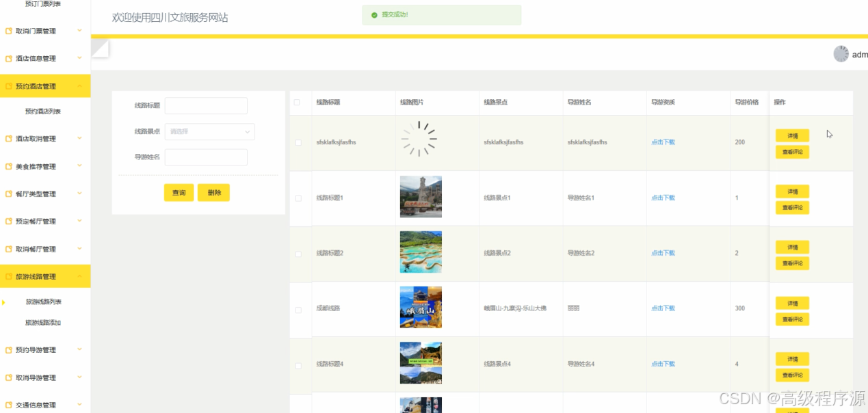Viewport: 868px width, 413px height.
Task: Expand 酒店取消管理 with its chevron
Action: click(x=80, y=138)
